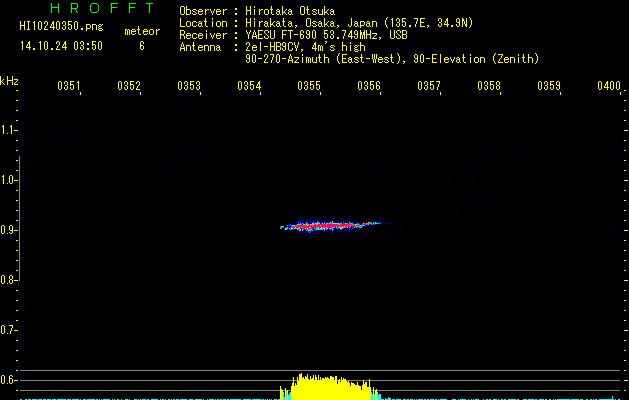Screen dimensions: 629x400
Task: Click the 0.9 kHz frequency label
Action: (x=8, y=230)
